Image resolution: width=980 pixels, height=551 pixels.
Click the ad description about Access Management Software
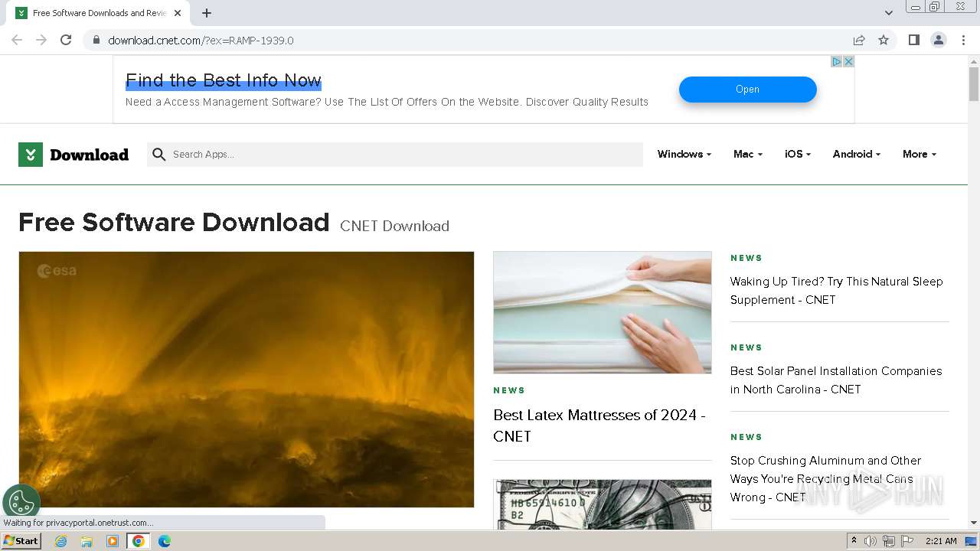[387, 102]
